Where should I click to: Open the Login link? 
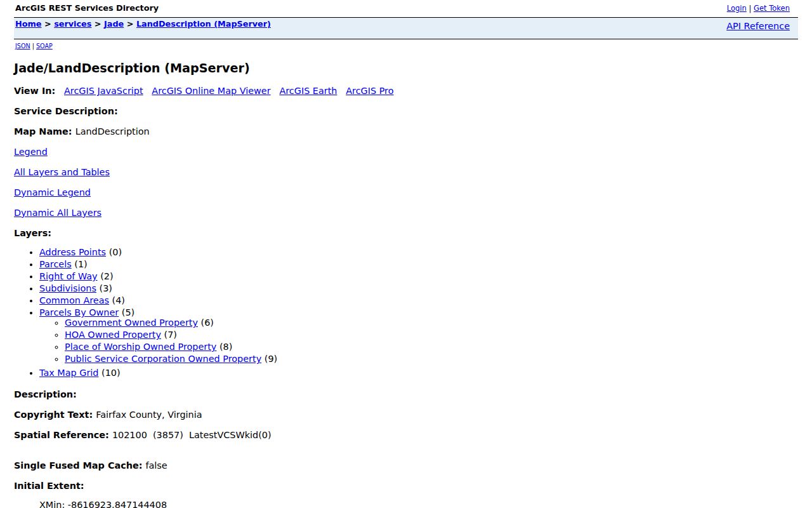(737, 8)
